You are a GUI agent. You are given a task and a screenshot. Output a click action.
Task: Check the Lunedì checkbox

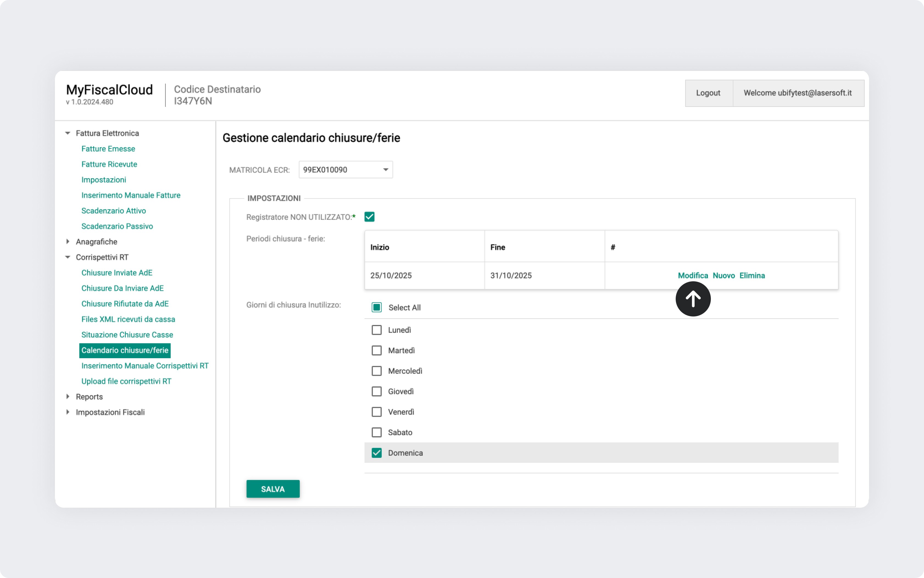[376, 330]
